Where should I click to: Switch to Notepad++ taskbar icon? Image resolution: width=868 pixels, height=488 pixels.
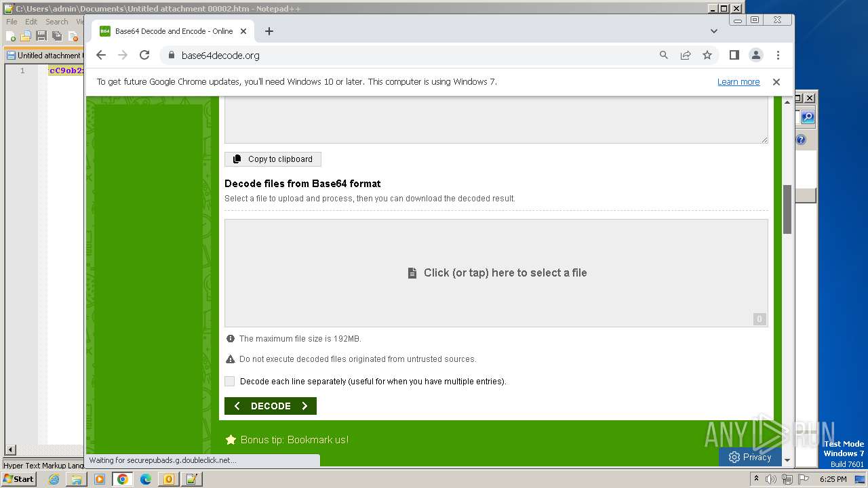tap(192, 479)
